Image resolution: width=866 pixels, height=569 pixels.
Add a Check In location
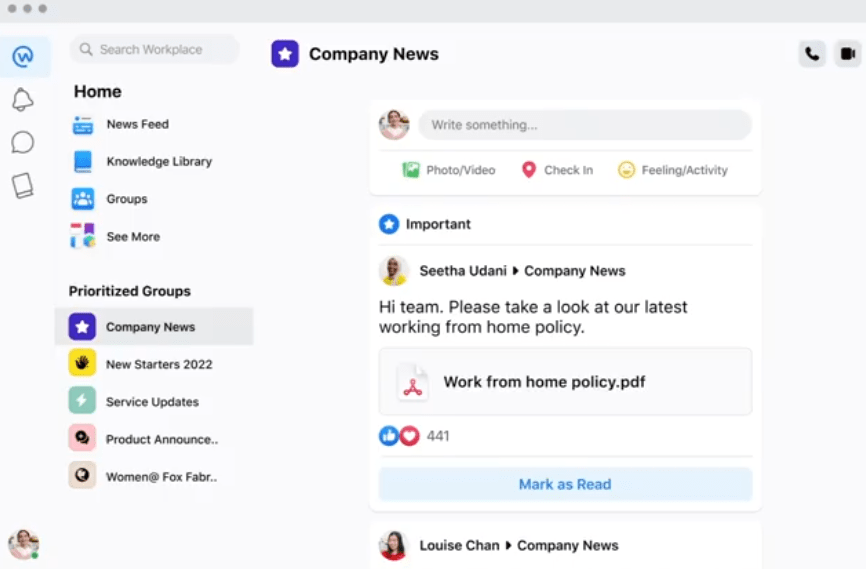point(557,170)
